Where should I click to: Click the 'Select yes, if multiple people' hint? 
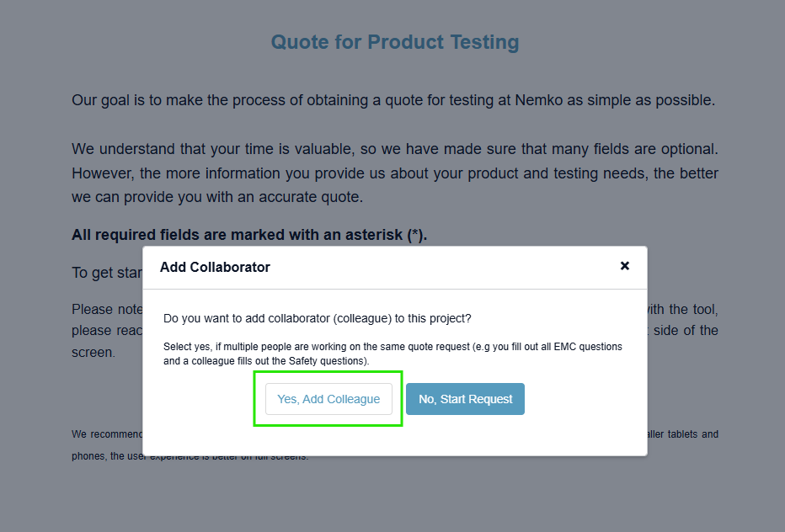392,354
